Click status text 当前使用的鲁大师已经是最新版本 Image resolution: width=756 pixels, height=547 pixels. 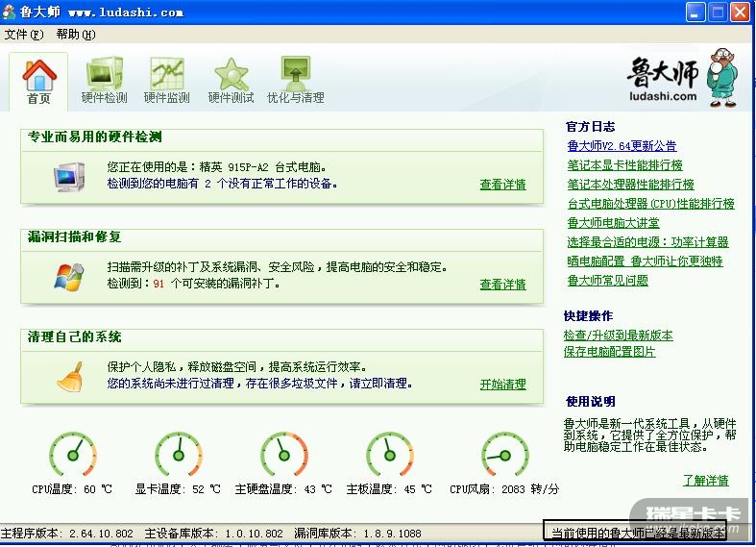point(638,533)
